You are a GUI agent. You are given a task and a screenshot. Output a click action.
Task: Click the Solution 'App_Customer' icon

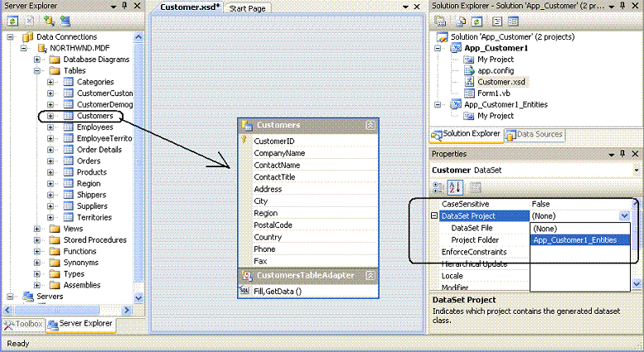click(x=442, y=37)
